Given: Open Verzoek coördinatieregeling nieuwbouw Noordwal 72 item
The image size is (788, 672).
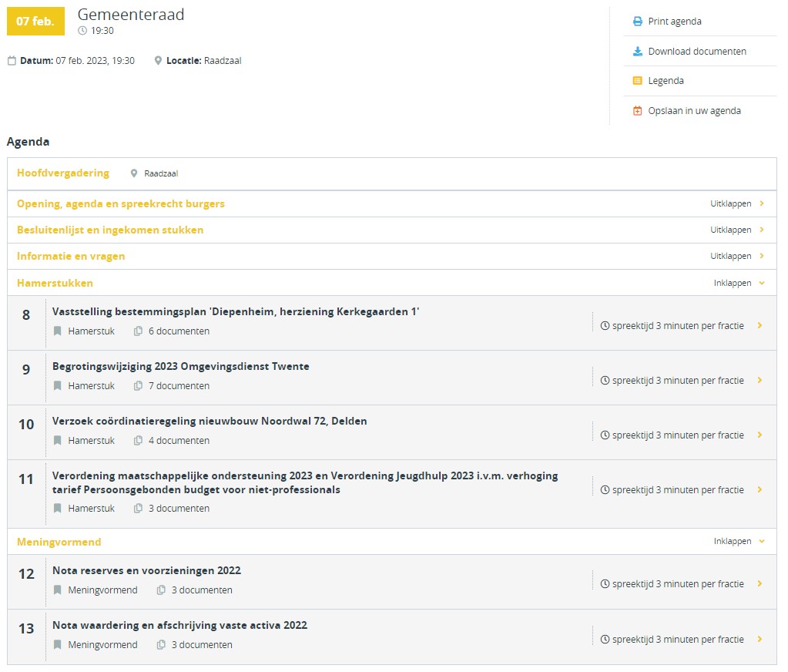Looking at the screenshot, I should click(x=210, y=422).
